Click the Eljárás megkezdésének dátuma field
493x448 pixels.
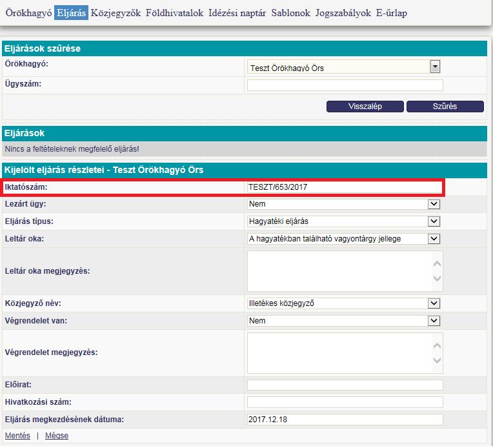[x=345, y=420]
